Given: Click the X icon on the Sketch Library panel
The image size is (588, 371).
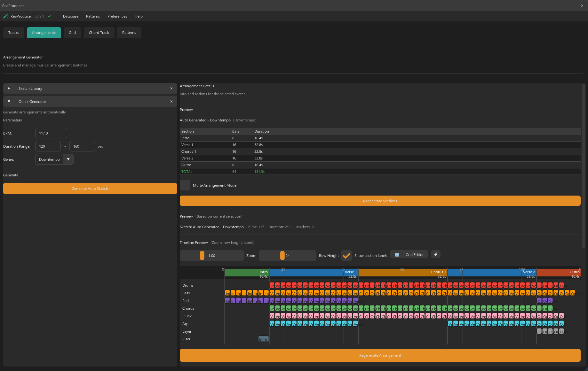Looking at the screenshot, I should 171,89.
